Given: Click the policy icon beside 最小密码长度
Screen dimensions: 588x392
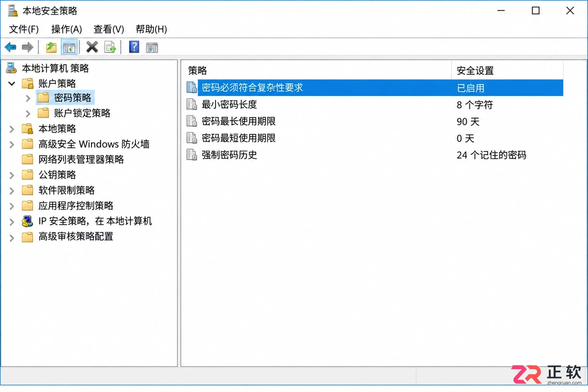Looking at the screenshot, I should click(x=192, y=104).
